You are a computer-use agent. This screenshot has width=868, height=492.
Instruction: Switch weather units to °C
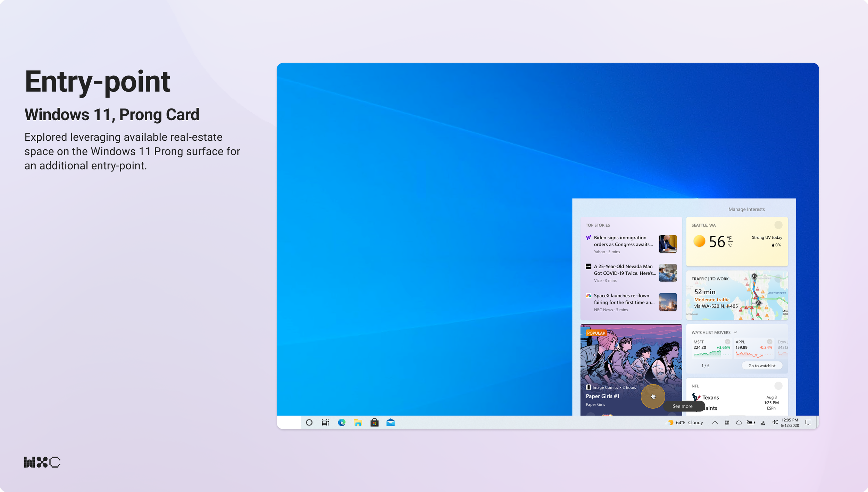[x=730, y=245]
